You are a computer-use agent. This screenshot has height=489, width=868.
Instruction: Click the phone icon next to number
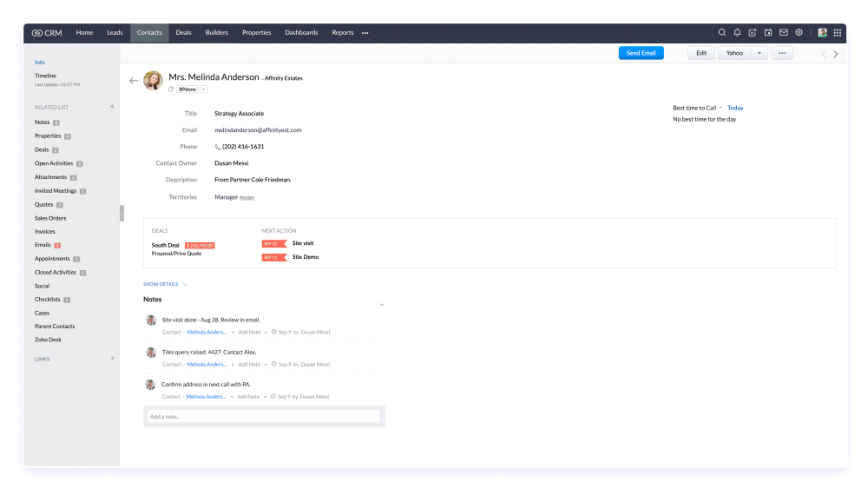218,147
